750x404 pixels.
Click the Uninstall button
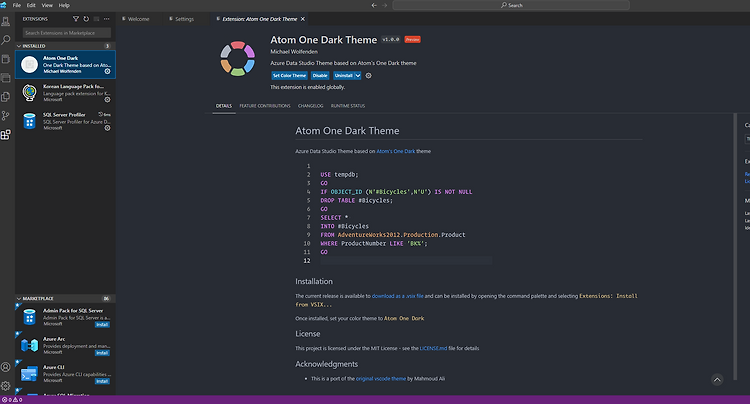343,76
